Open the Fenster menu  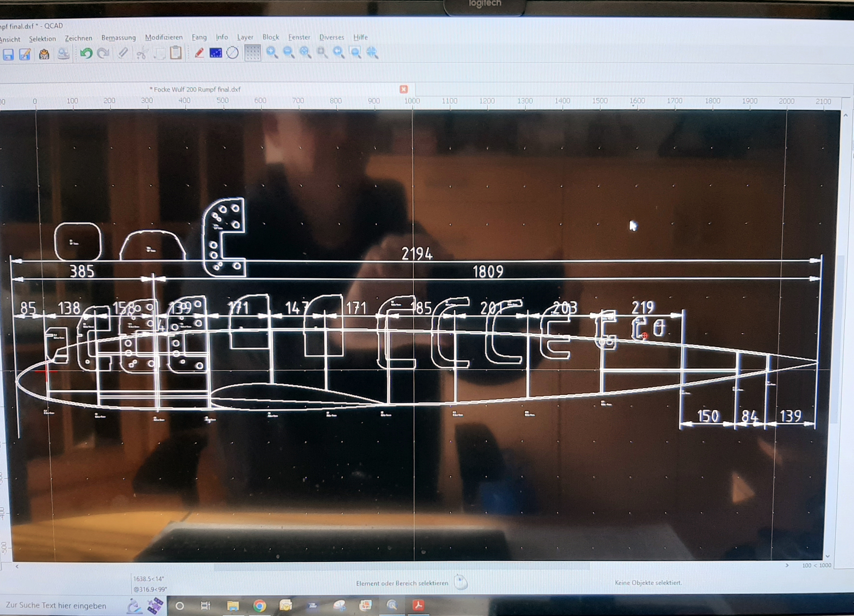(299, 37)
